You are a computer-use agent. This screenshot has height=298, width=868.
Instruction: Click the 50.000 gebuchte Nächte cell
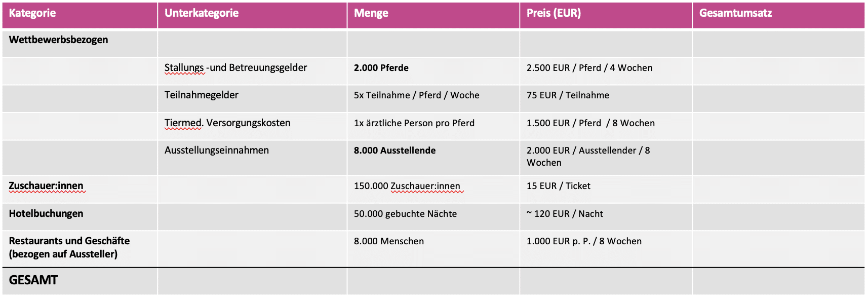433,217
